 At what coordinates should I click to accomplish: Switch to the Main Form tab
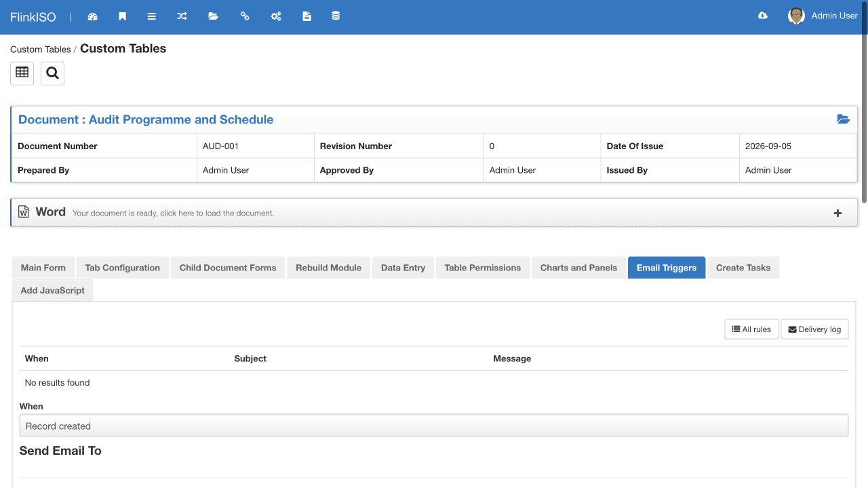click(x=43, y=268)
